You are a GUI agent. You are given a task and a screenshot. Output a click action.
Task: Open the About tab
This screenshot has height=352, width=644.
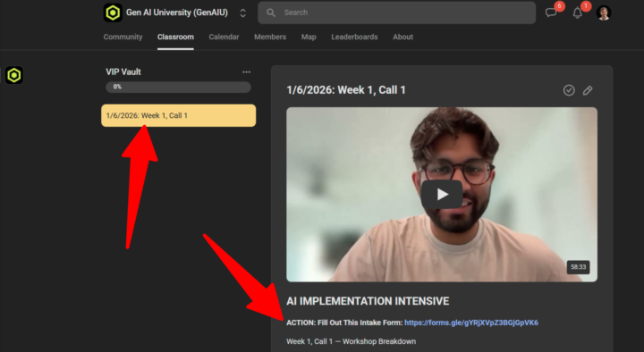(402, 37)
